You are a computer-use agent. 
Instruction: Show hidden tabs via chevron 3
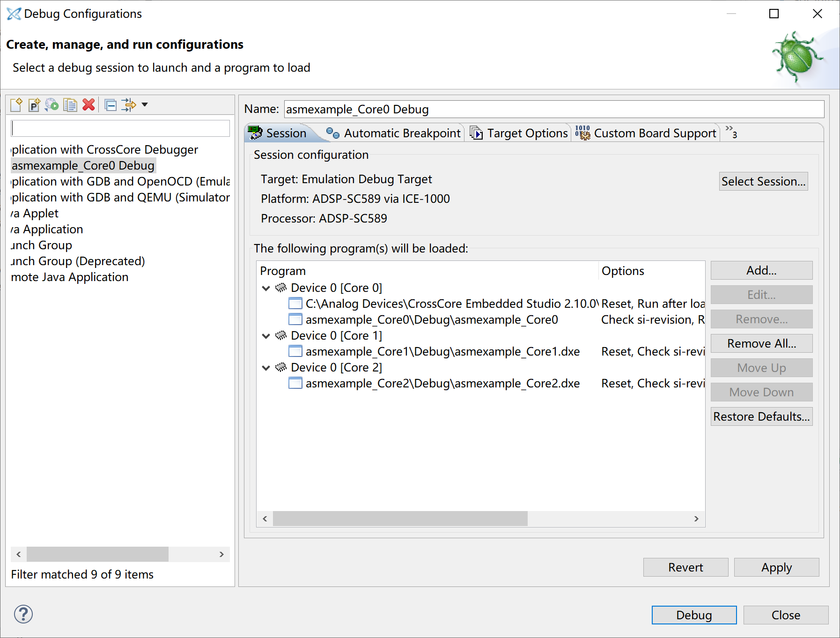point(731,132)
